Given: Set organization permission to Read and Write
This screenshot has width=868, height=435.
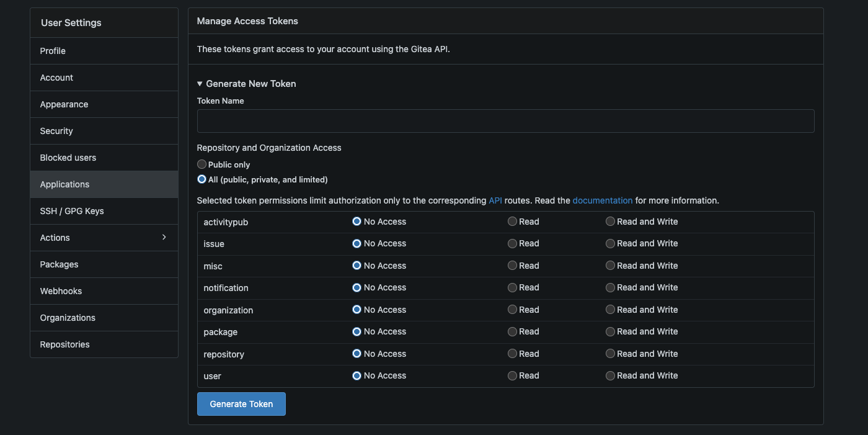Looking at the screenshot, I should (611, 310).
